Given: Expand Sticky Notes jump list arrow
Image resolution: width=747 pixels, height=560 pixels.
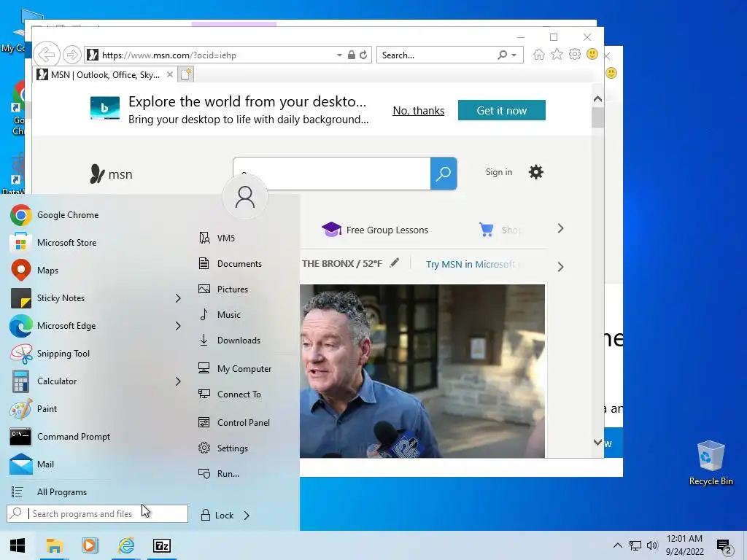Looking at the screenshot, I should 178,298.
